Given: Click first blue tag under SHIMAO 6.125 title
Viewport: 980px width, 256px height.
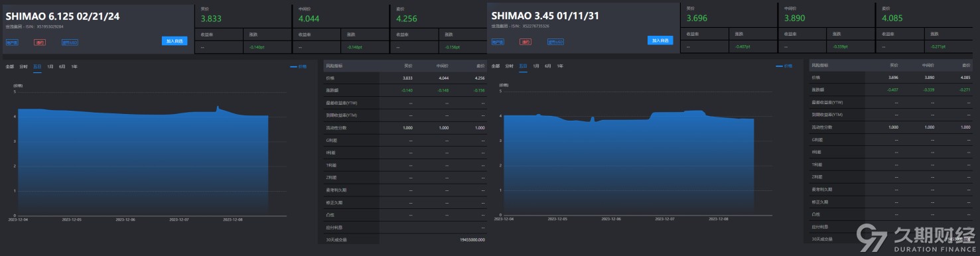Looking at the screenshot, I should 12,42.
